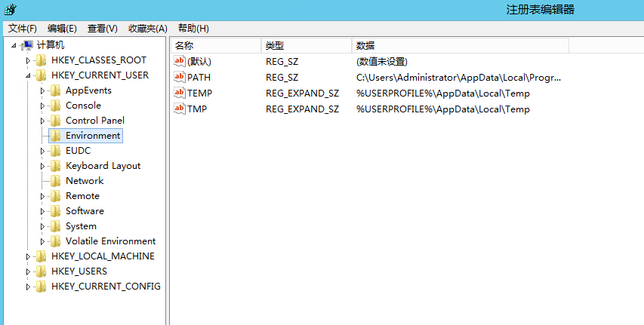Click the System folder icon
This screenshot has height=325, width=644.
[55, 226]
